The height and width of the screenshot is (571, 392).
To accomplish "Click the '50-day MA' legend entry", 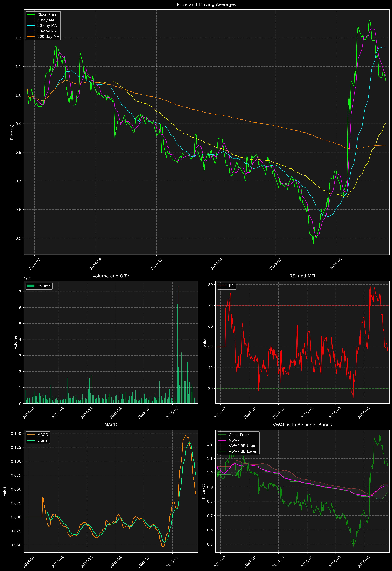I will click(42, 31).
